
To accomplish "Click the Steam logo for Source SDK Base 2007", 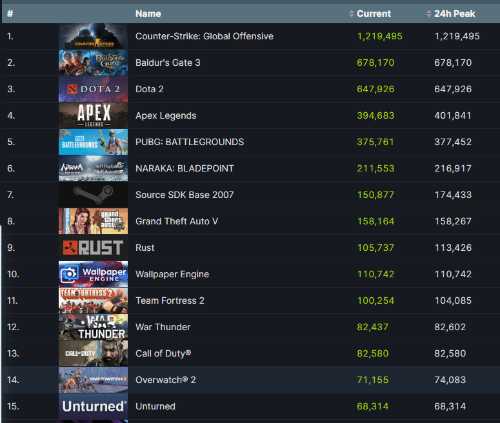I will tap(93, 195).
